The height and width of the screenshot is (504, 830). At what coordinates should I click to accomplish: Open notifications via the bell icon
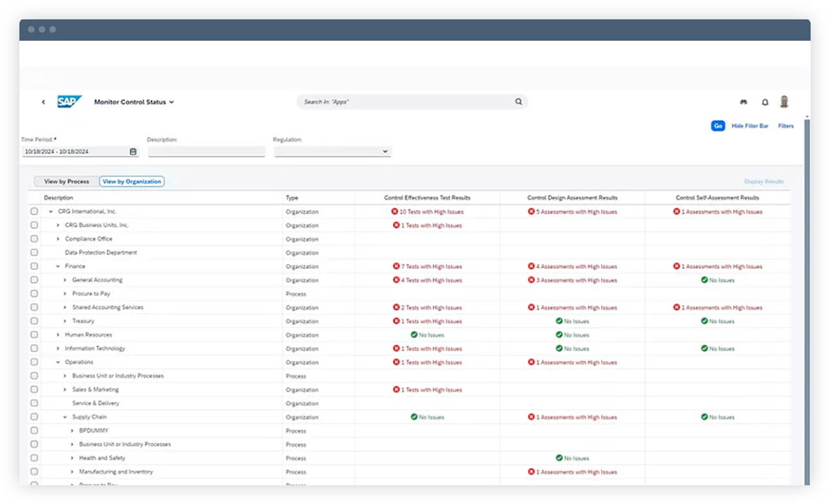point(765,101)
